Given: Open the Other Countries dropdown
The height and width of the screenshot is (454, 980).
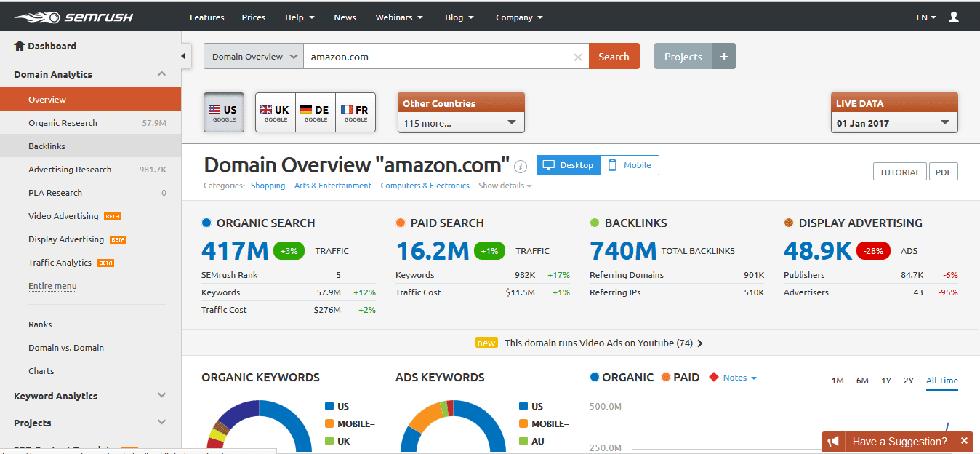Looking at the screenshot, I should tap(460, 122).
